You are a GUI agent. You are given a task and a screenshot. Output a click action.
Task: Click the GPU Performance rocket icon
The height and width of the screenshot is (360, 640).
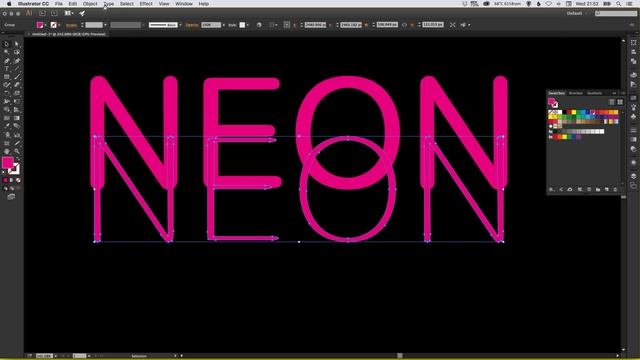tap(82, 13)
